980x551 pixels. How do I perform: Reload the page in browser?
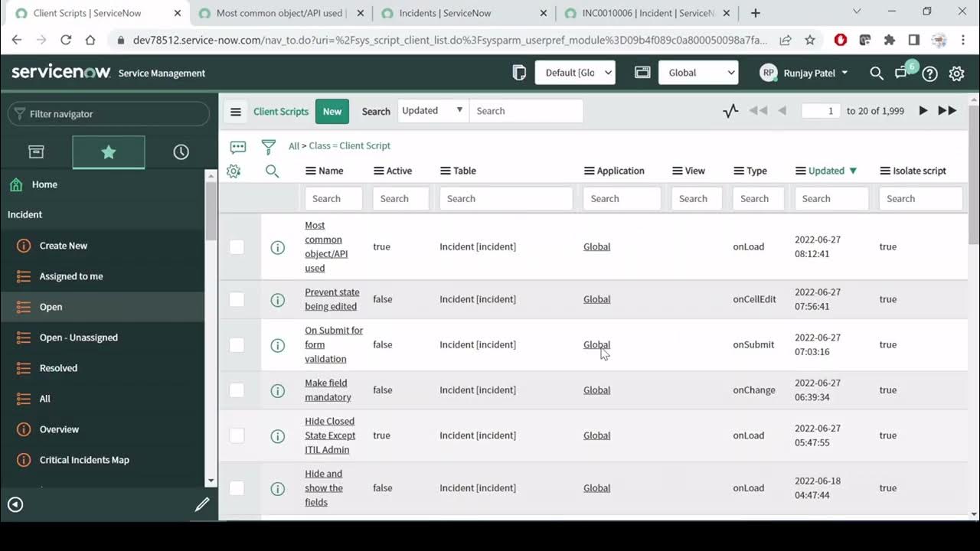coord(66,41)
